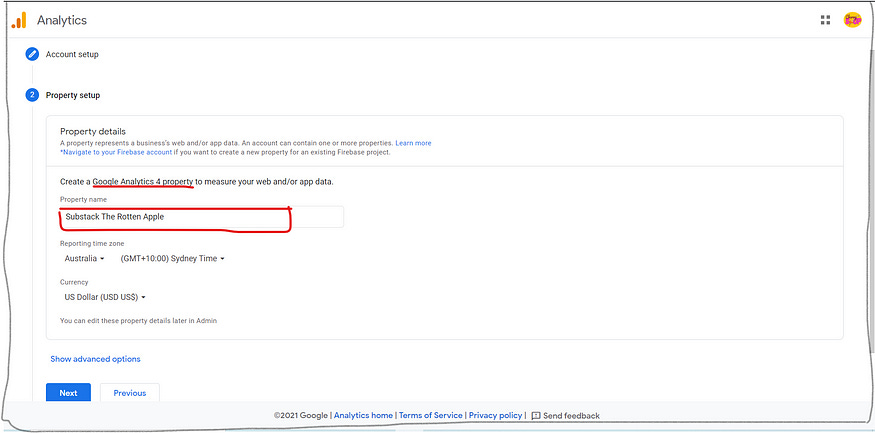Click the Analytics title in the header

pyautogui.click(x=62, y=20)
